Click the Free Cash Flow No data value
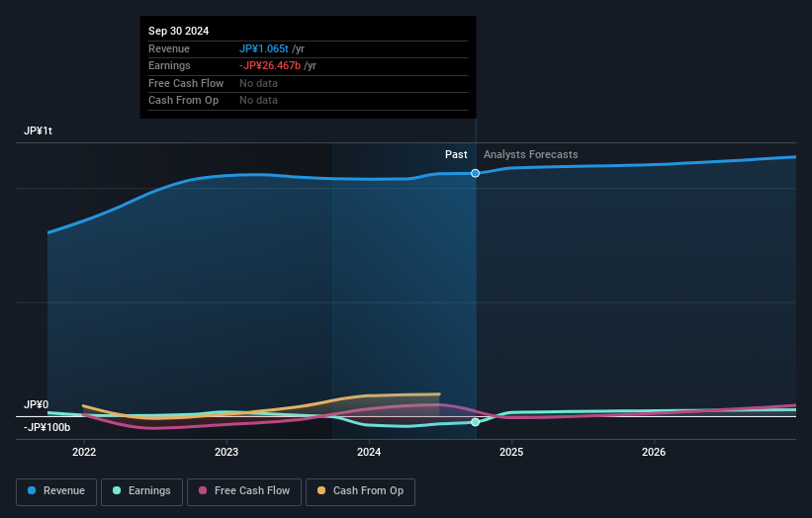 tap(258, 83)
